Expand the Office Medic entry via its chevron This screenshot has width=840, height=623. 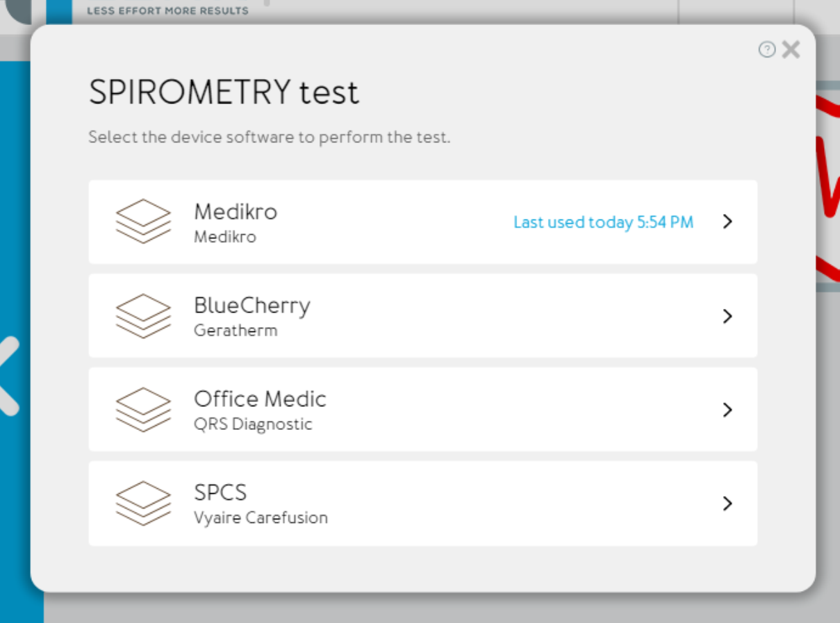pos(727,410)
